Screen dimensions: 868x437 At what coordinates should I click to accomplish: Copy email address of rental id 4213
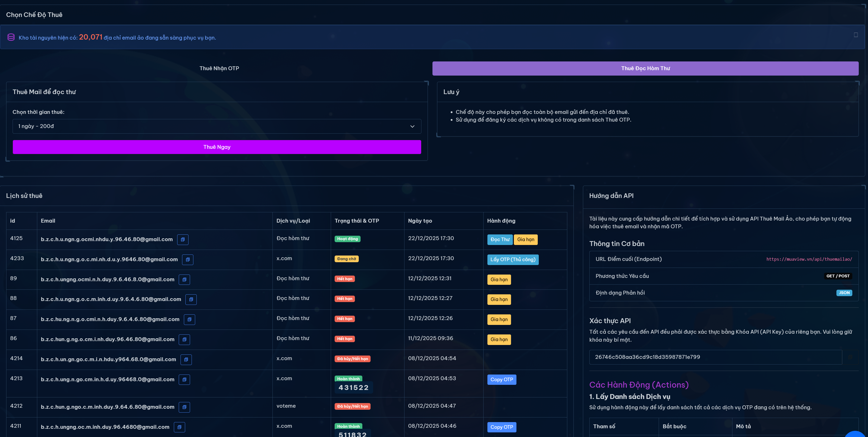tap(184, 379)
